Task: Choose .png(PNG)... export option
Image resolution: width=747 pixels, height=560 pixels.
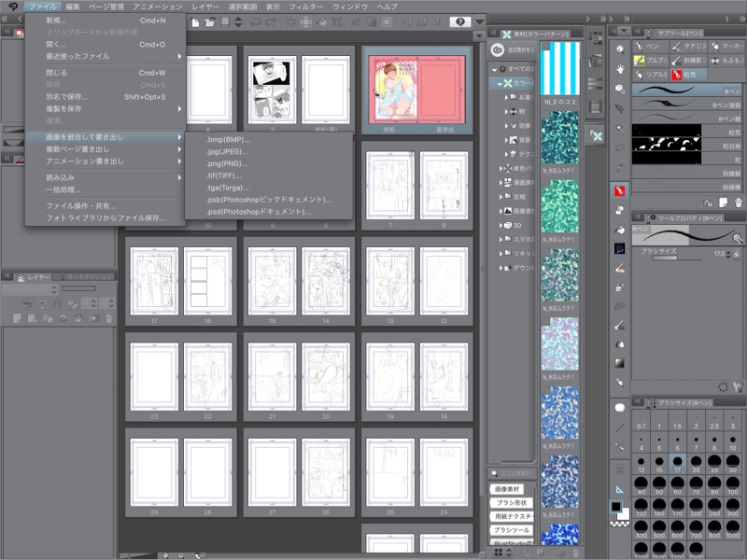Action: [x=222, y=163]
